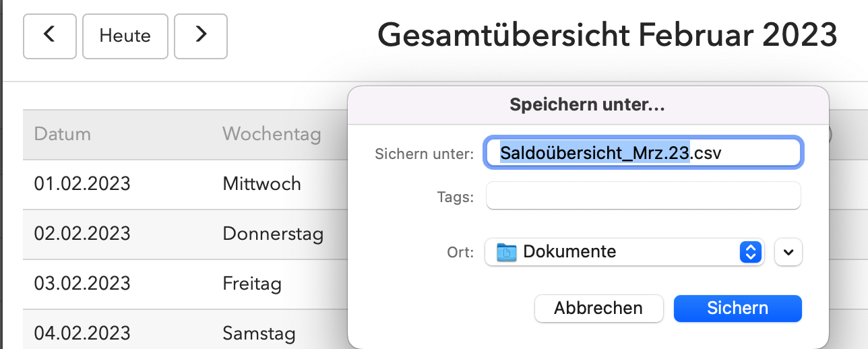Jump to today with Heute button
The image size is (868, 349).
pos(125,36)
